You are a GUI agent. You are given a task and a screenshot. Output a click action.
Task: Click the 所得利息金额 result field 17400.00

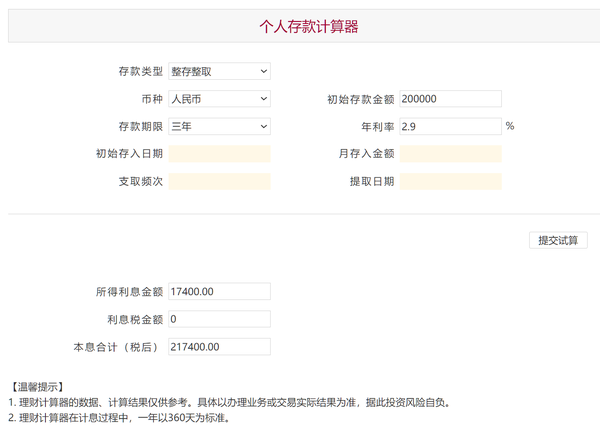point(219,291)
